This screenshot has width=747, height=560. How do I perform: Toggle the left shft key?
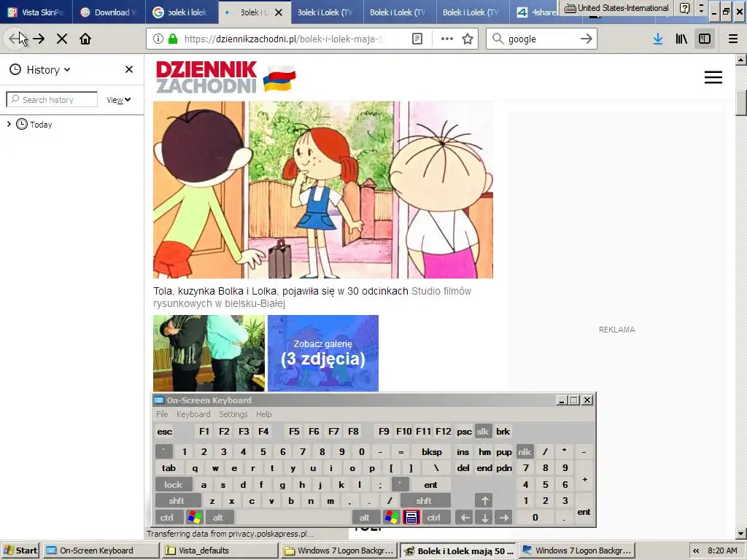tap(177, 500)
